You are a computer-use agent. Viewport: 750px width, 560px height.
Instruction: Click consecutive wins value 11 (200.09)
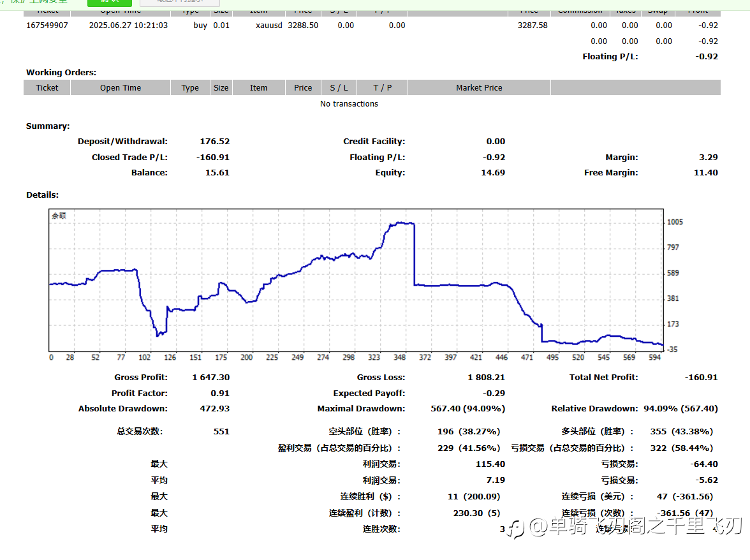pos(474,496)
